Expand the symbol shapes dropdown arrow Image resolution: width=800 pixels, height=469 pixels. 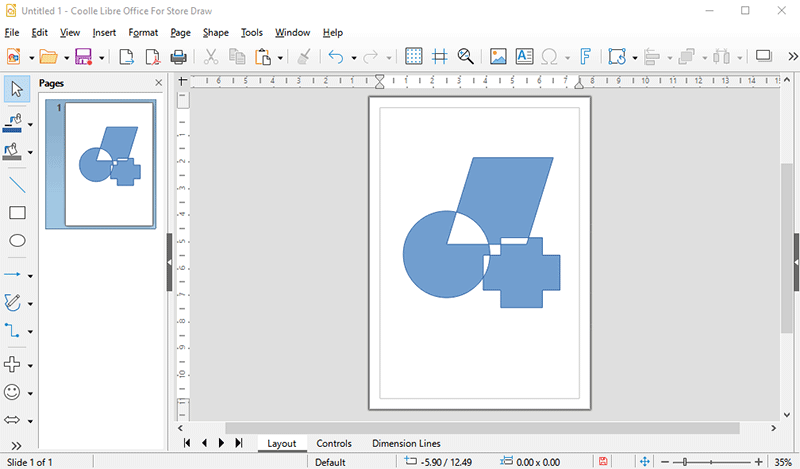31,393
